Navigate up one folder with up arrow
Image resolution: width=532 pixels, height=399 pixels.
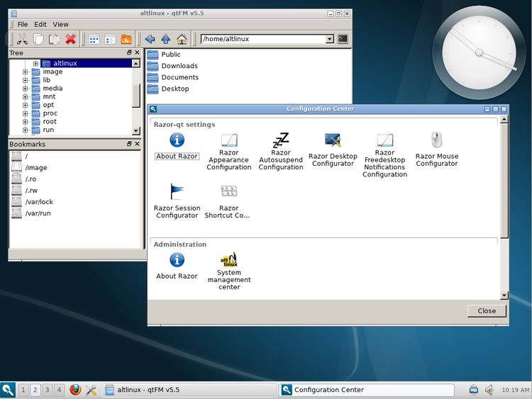165,39
